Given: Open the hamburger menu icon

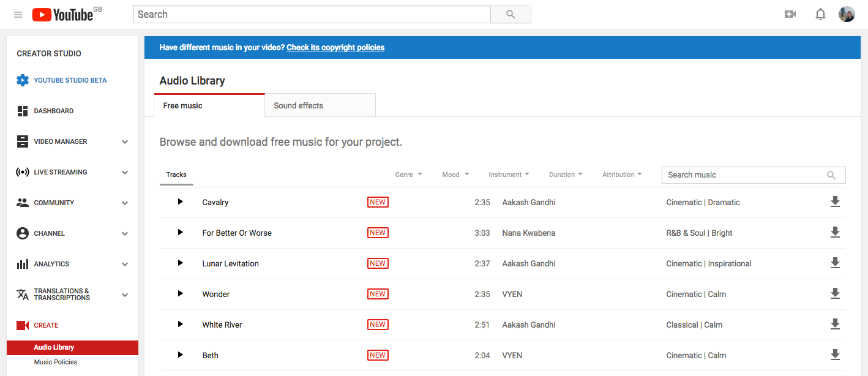Looking at the screenshot, I should 18,14.
